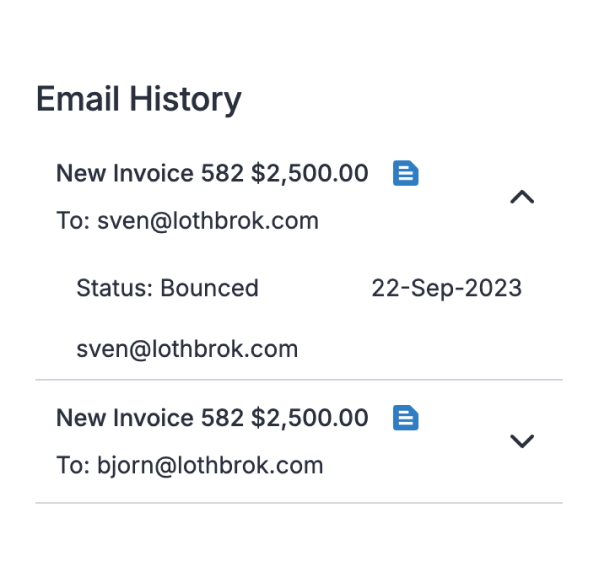Click the To: sven@lothbrok.com recipient line
The height and width of the screenshot is (584, 599).
[187, 221]
